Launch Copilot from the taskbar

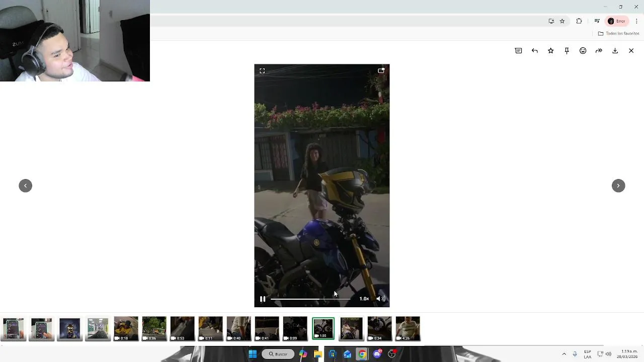303,354
